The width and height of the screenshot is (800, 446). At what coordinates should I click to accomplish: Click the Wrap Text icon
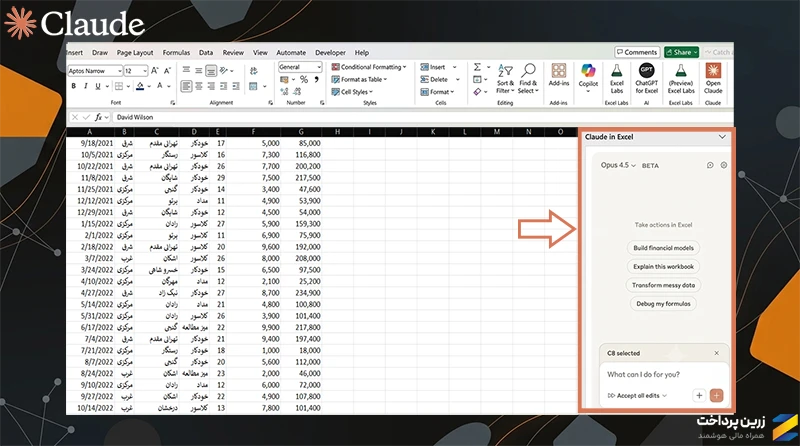[254, 71]
